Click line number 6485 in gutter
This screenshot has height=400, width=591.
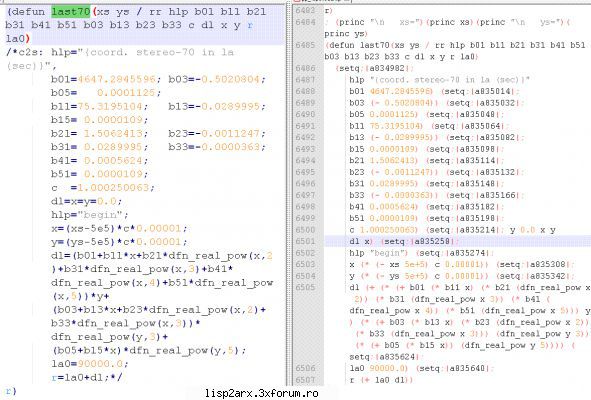[305, 45]
